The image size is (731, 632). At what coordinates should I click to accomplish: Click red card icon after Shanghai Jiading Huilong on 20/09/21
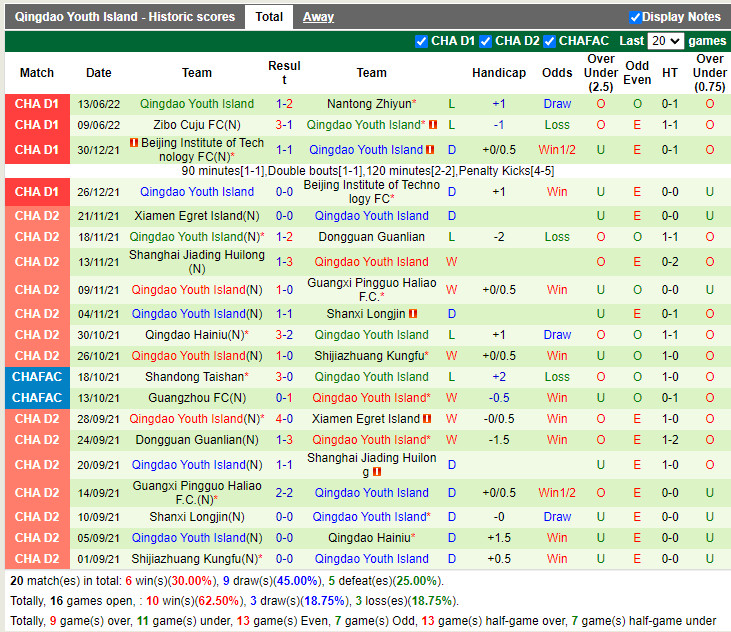[x=378, y=472]
